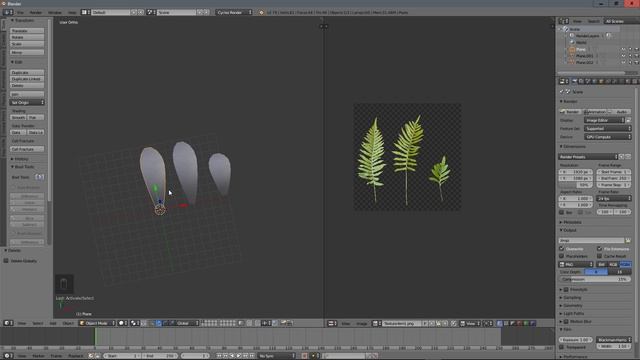Open the Set Origin dropdown

pyautogui.click(x=27, y=102)
